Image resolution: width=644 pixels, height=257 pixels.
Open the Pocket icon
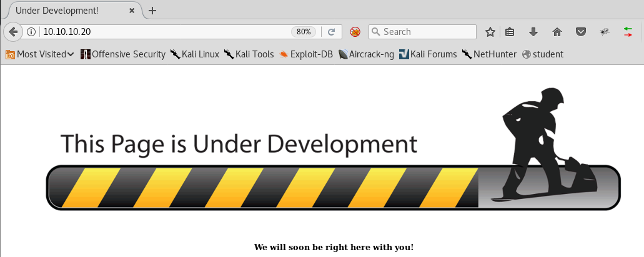pos(580,32)
